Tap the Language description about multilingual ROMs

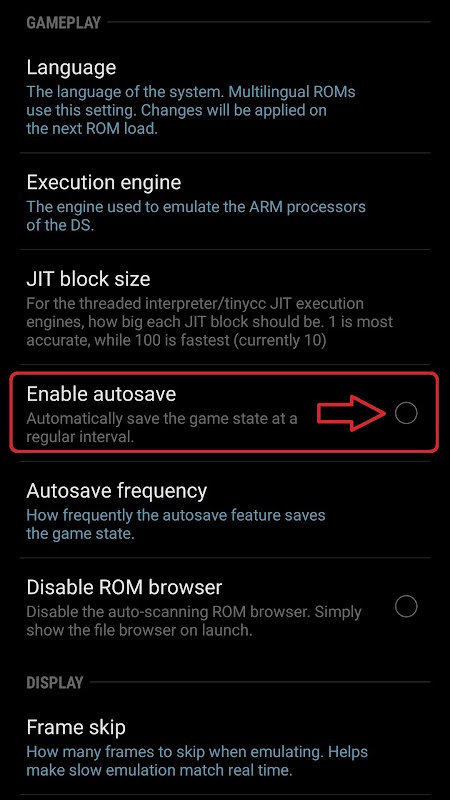coord(191,110)
